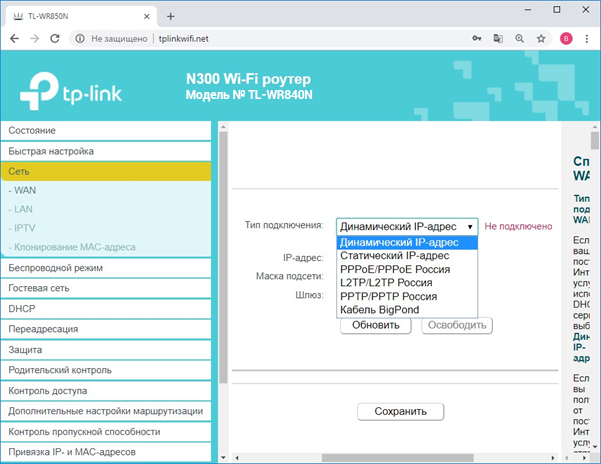Go to the DHCP menu section

click(x=22, y=309)
